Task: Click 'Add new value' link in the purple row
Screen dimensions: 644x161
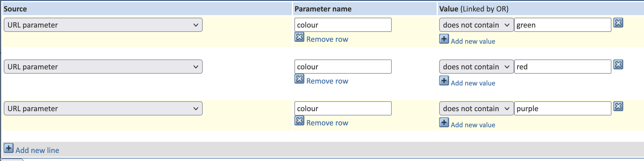Action: coord(473,125)
